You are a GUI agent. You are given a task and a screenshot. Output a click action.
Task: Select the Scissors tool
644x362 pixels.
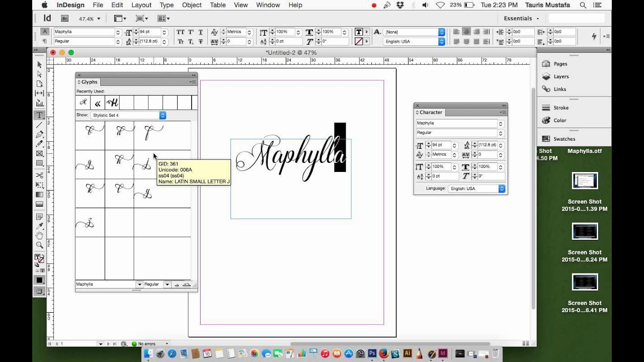[x=40, y=175]
